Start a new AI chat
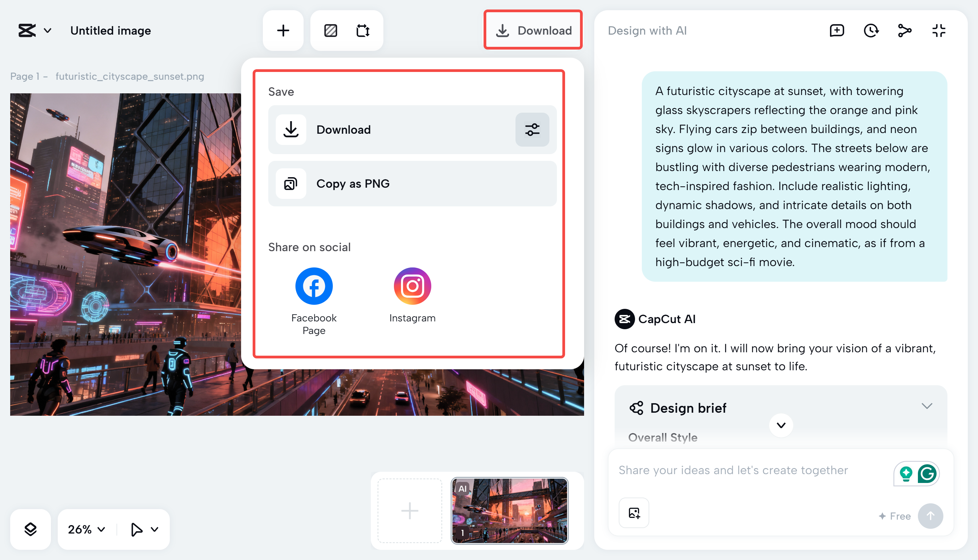This screenshot has height=560, width=978. 837,31
